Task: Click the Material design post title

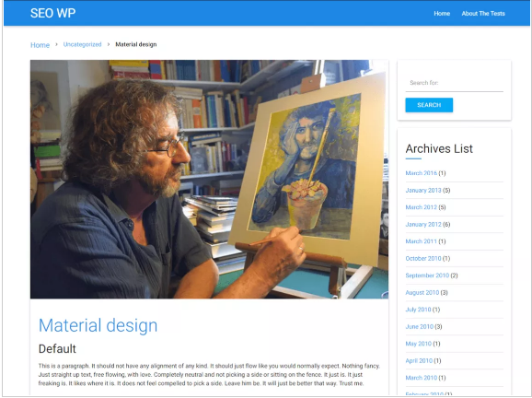Action: click(x=98, y=325)
